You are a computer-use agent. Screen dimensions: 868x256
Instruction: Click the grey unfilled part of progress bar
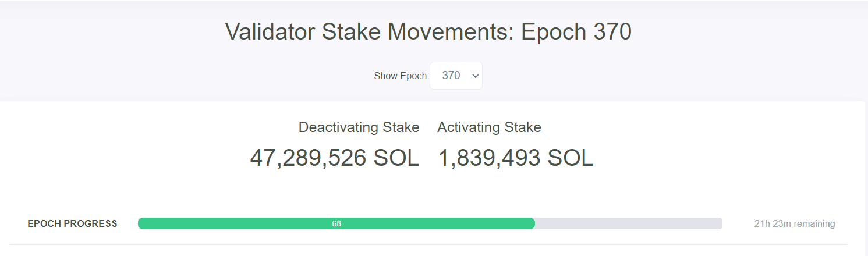629,223
